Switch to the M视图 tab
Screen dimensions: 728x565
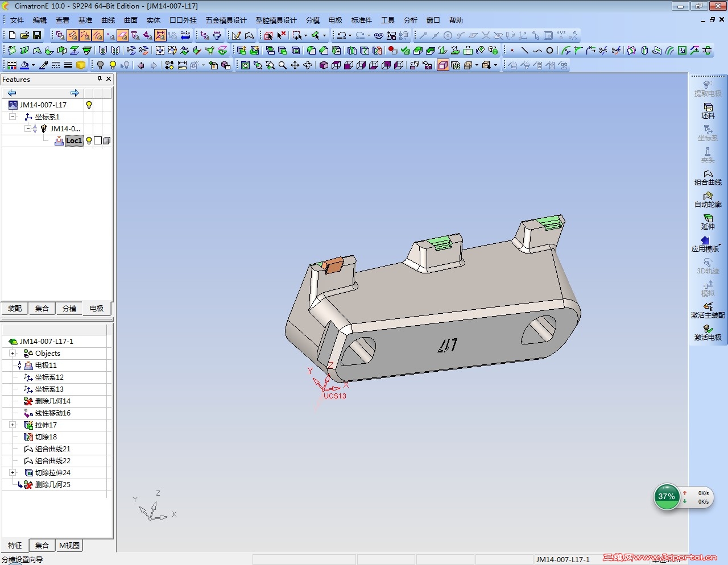coord(70,545)
